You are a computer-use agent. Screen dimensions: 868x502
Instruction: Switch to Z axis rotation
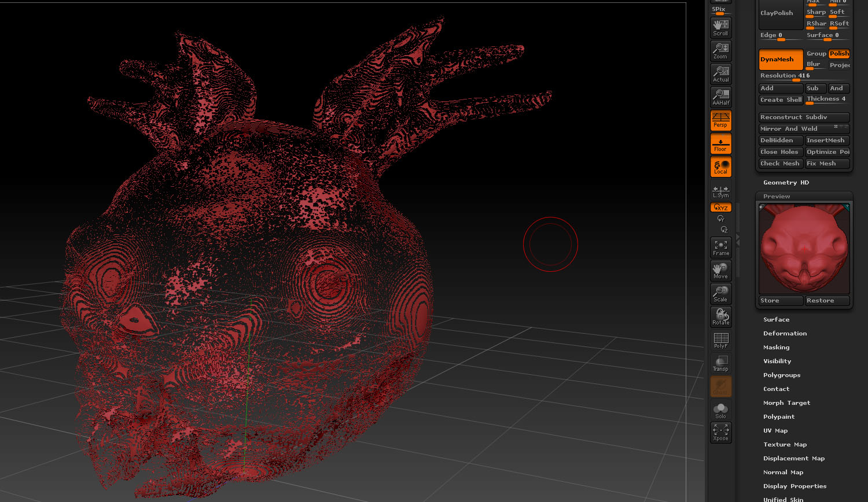(x=724, y=230)
